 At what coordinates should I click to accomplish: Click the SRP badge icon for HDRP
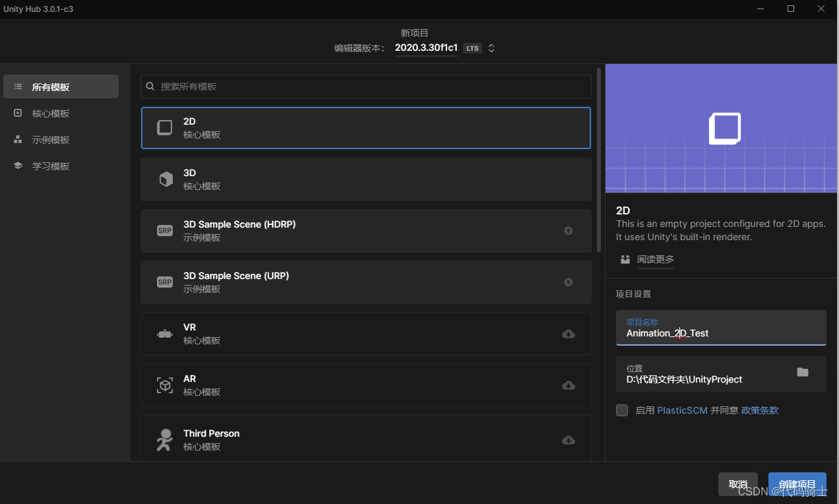pyautogui.click(x=165, y=231)
